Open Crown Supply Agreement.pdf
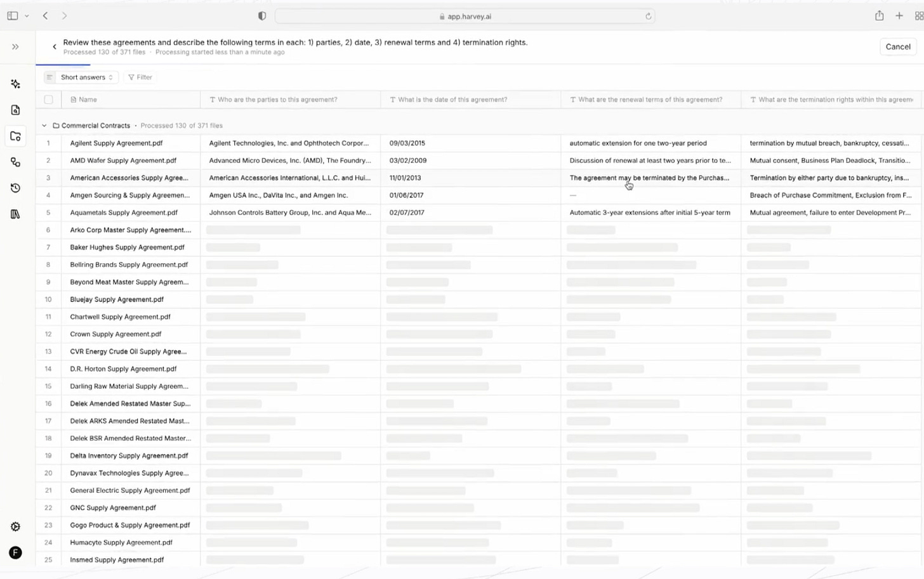 click(115, 334)
